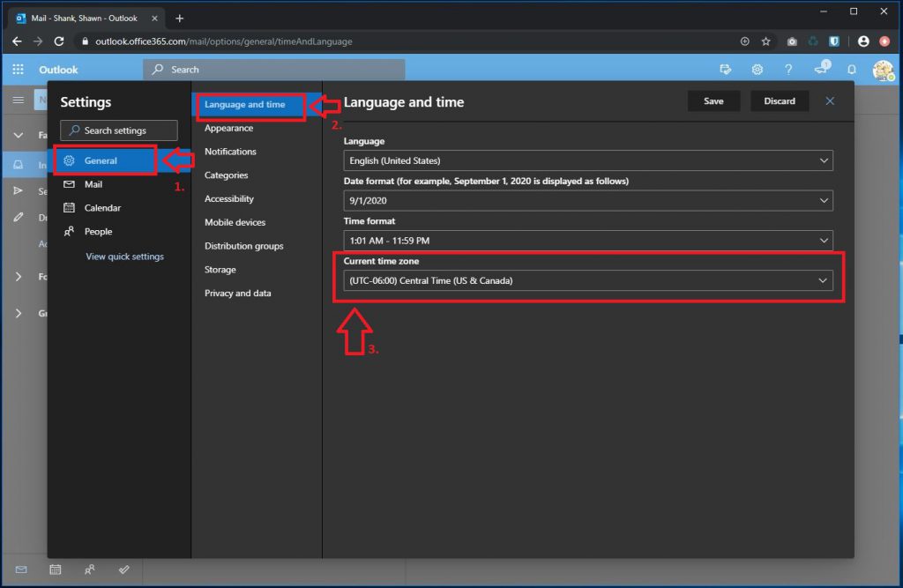The width and height of the screenshot is (903, 588).
Task: Click the Search settings field
Action: click(x=119, y=130)
